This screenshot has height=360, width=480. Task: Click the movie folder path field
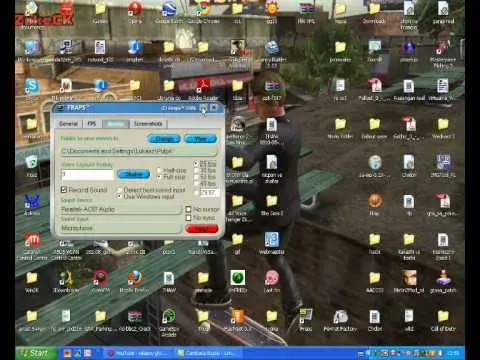click(x=138, y=151)
